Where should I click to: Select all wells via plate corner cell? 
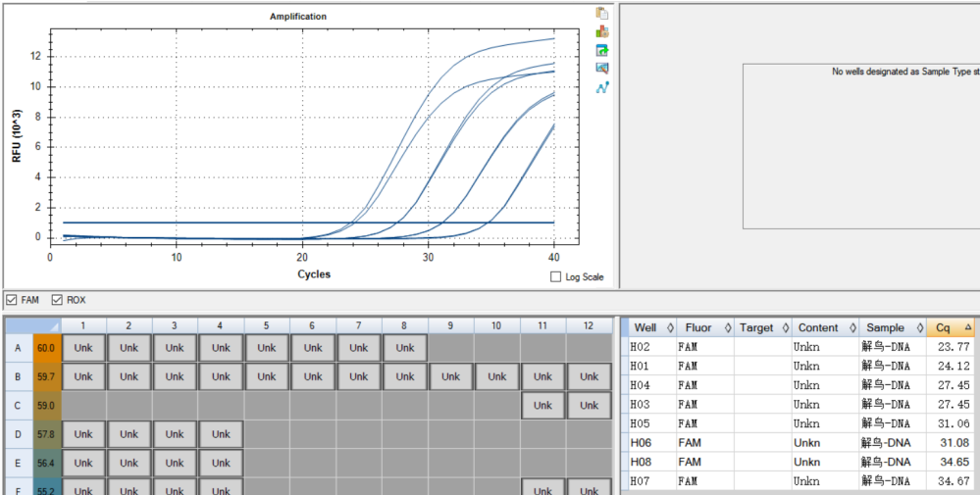[33, 325]
